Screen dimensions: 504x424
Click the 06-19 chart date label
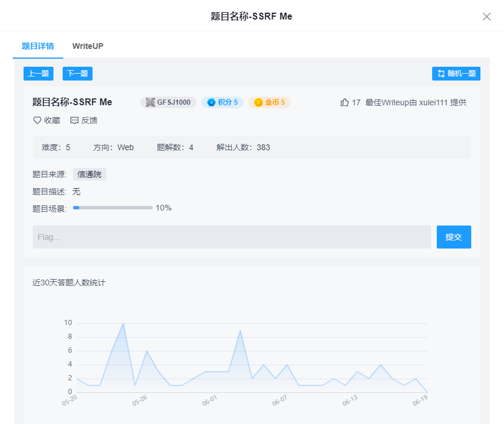click(x=421, y=400)
